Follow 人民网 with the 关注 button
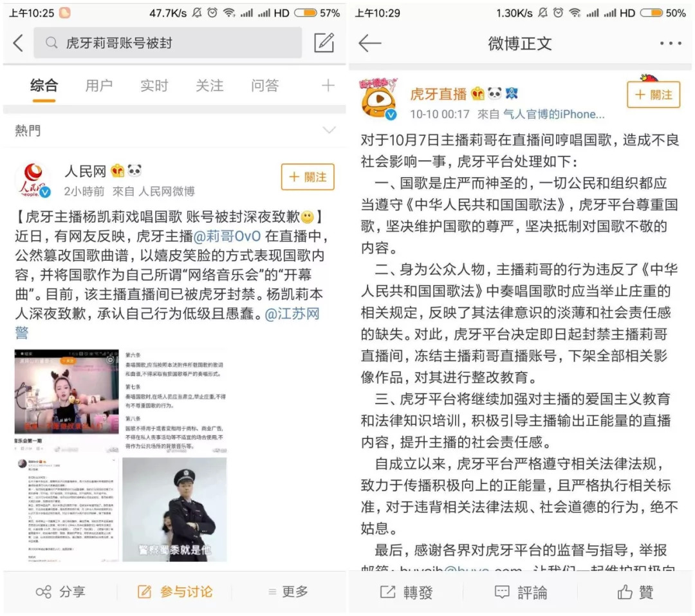The width and height of the screenshot is (695, 616). pos(308,177)
